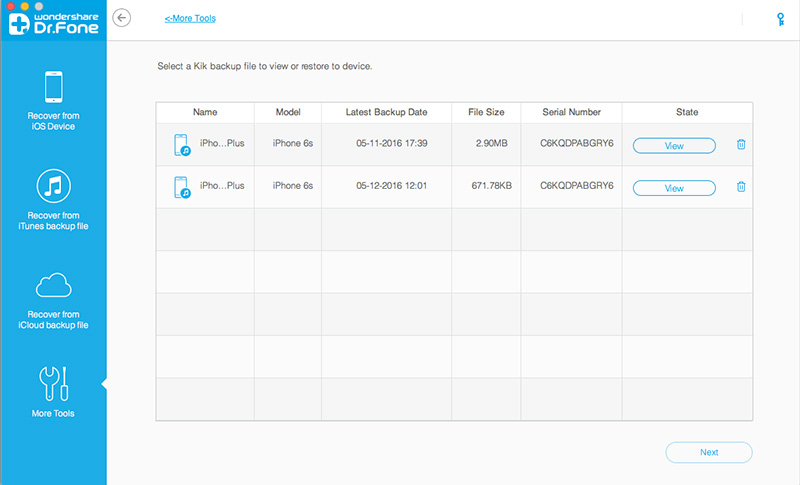View the 05-12-2016 12:01 backup

[x=674, y=188]
